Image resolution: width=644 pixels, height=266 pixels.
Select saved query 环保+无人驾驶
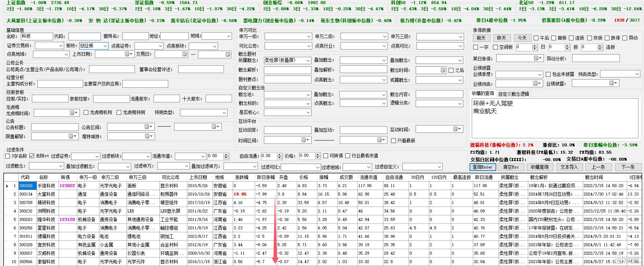(493, 103)
